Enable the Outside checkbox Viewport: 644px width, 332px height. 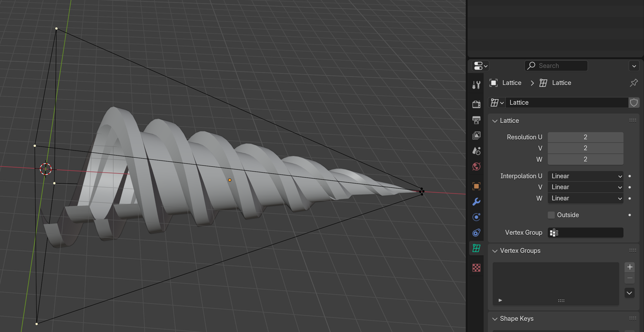tap(551, 215)
